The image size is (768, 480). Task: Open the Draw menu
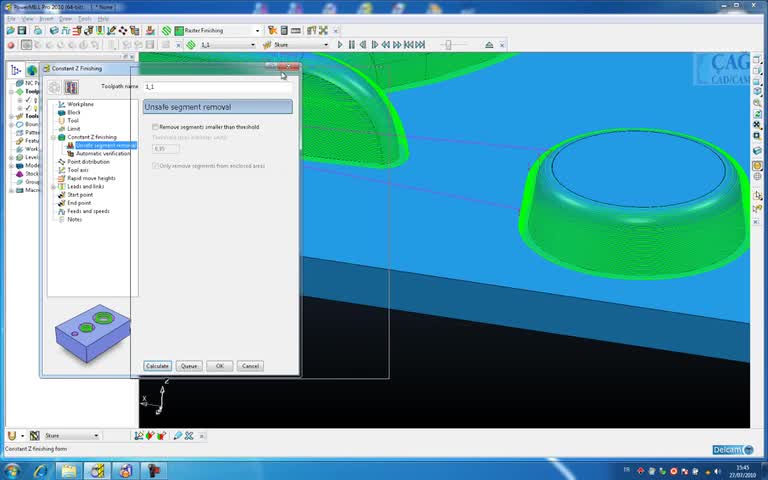tap(65, 19)
